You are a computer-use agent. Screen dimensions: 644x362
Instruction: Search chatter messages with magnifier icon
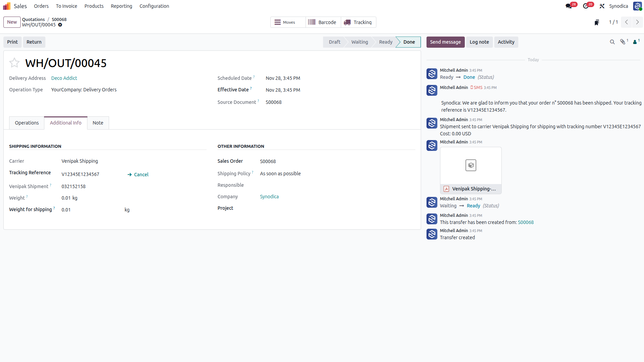[x=612, y=42]
